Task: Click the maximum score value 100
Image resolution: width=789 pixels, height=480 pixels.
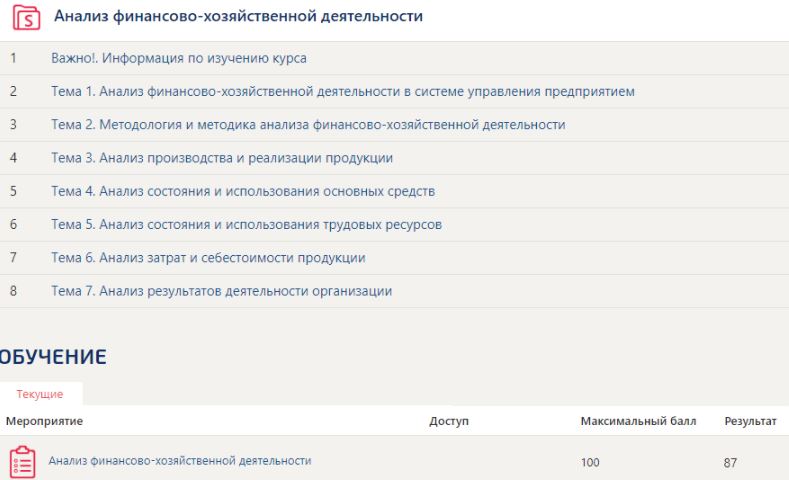Action: (590, 462)
